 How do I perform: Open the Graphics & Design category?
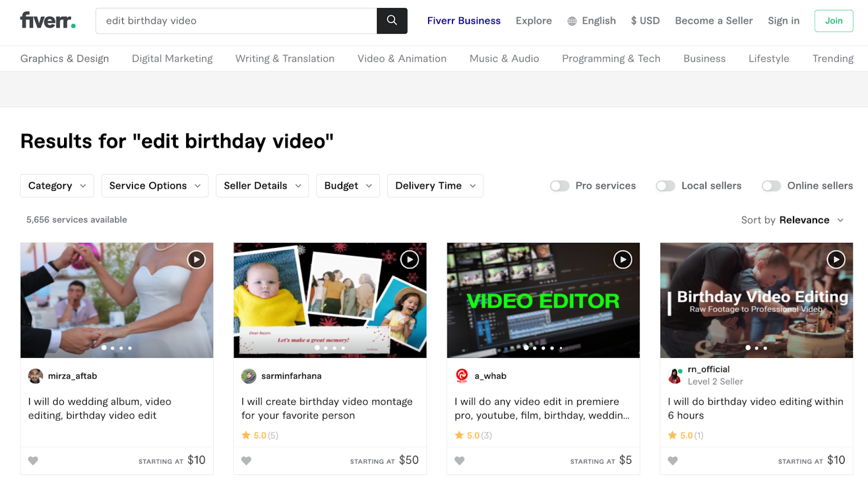[x=65, y=59]
